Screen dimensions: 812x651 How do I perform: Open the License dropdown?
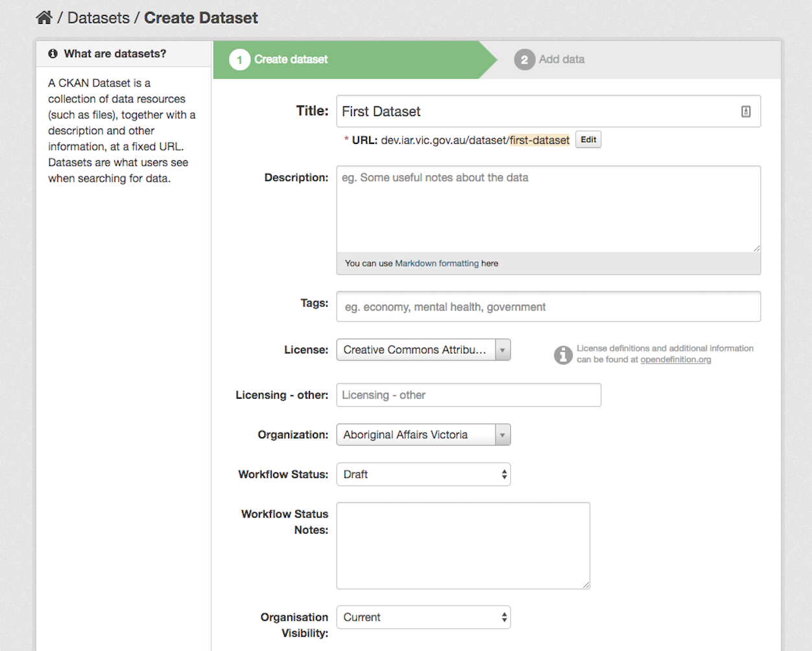tap(502, 349)
